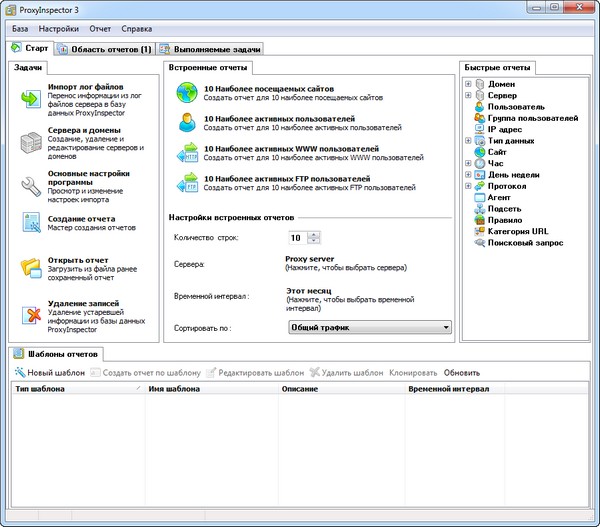Screen dimensions: 600x527
Task: Expand the День недели tree node
Action: coord(468,175)
